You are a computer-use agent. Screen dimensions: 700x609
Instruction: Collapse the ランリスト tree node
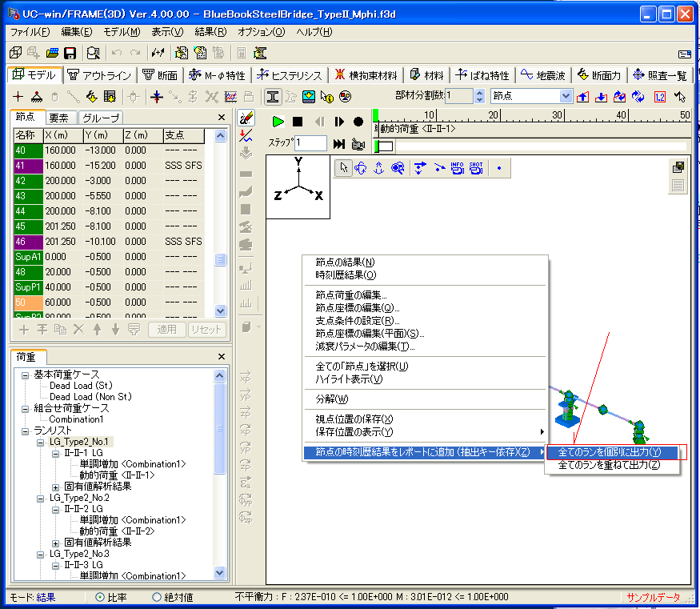click(x=26, y=431)
